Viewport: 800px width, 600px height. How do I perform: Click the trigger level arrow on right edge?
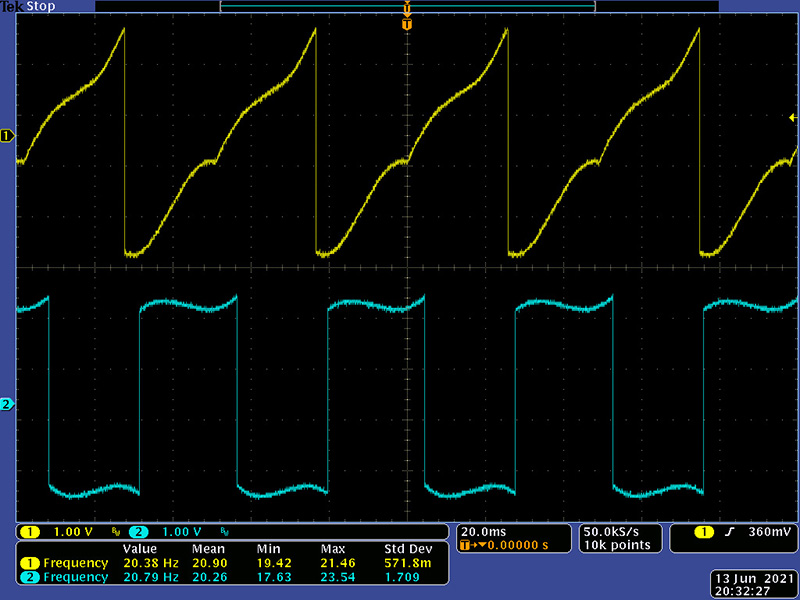click(x=792, y=117)
